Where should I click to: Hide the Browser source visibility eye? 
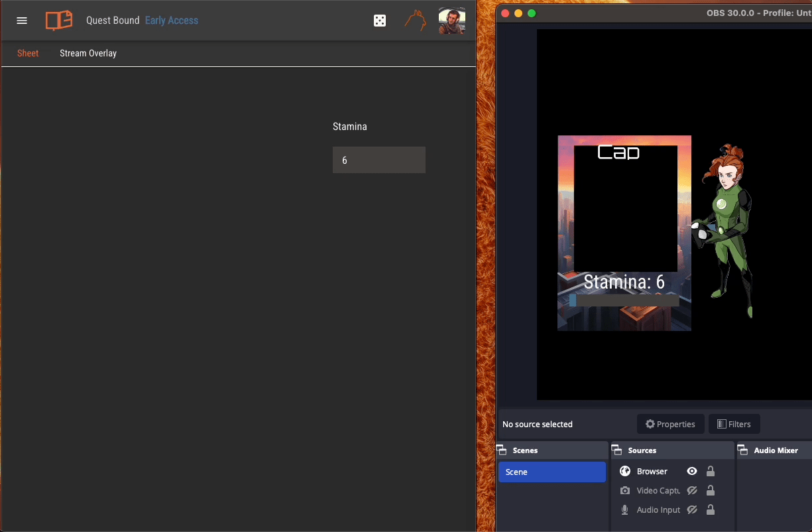[691, 471]
